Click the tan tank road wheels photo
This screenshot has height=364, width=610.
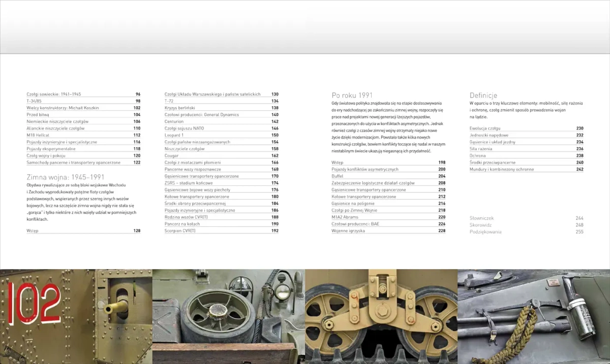tap(381, 316)
